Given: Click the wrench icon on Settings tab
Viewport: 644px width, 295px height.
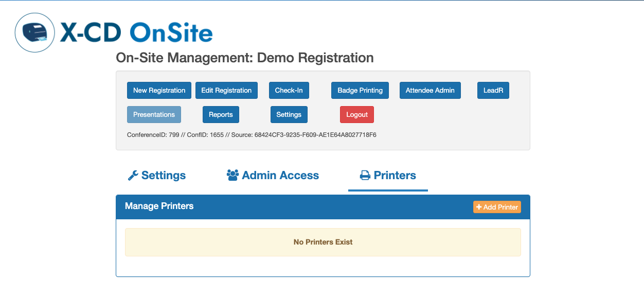Looking at the screenshot, I should (133, 176).
